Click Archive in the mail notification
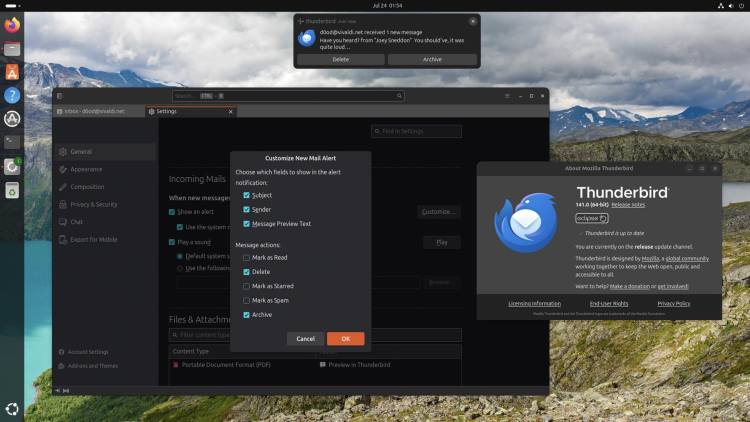750x422 pixels. tap(432, 60)
